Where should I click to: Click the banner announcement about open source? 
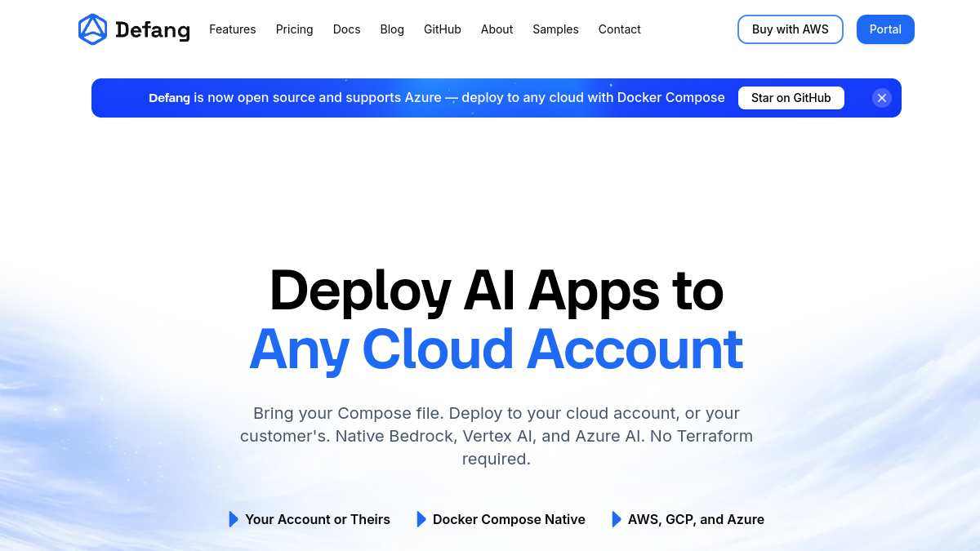[437, 98]
